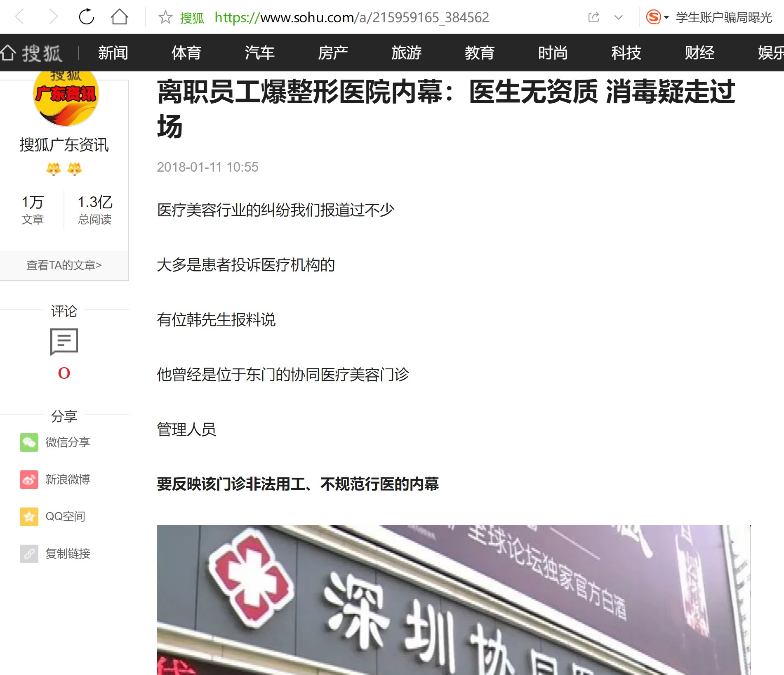Share via WeChat icon

point(29,442)
